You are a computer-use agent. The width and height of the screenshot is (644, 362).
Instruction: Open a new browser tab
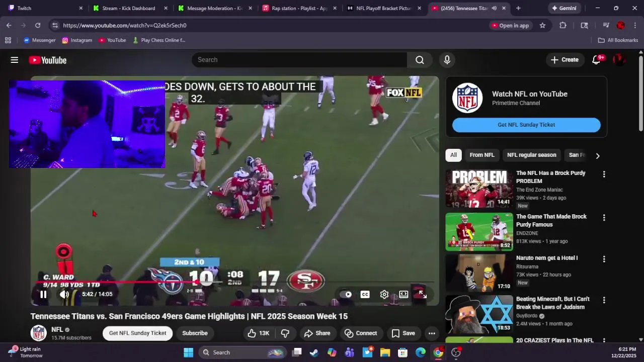click(518, 8)
